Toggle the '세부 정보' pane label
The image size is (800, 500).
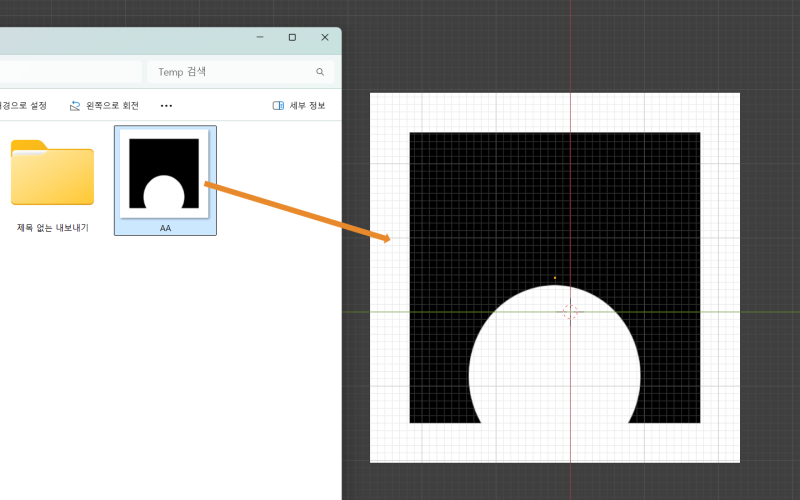click(x=307, y=105)
